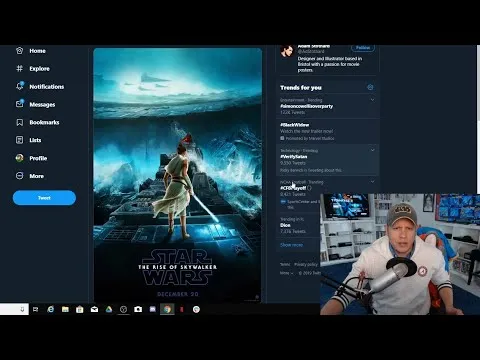Open Microsoft Store taskbar icon
This screenshot has height=360, width=480.
click(x=80, y=309)
